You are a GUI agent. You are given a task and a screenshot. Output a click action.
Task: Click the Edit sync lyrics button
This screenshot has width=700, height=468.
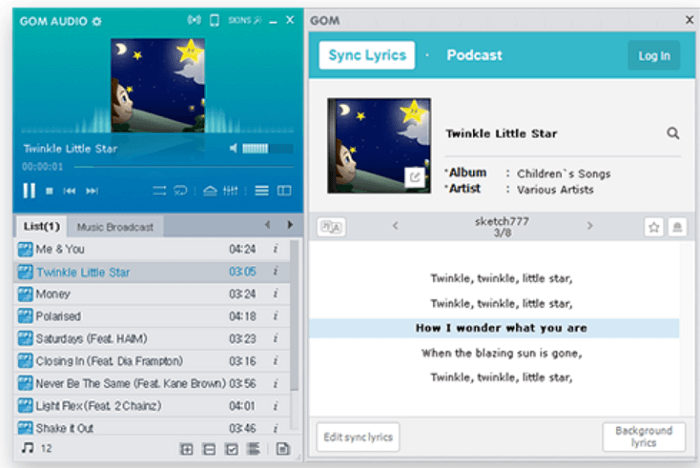tap(358, 437)
